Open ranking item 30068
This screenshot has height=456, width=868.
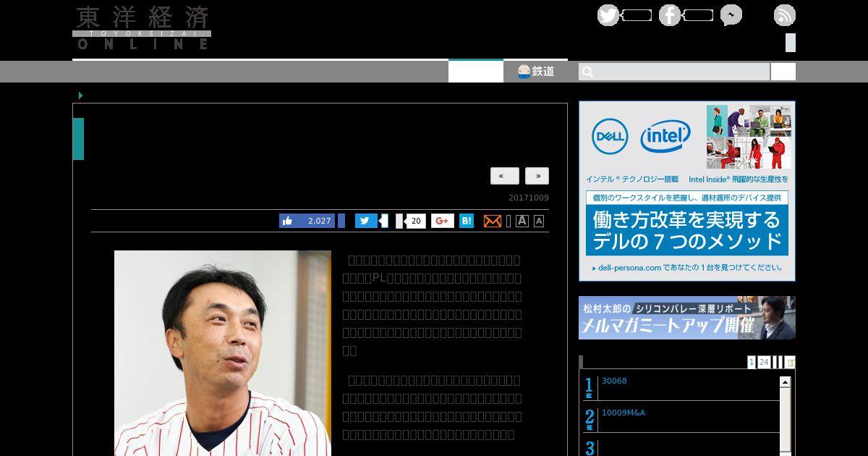(614, 381)
